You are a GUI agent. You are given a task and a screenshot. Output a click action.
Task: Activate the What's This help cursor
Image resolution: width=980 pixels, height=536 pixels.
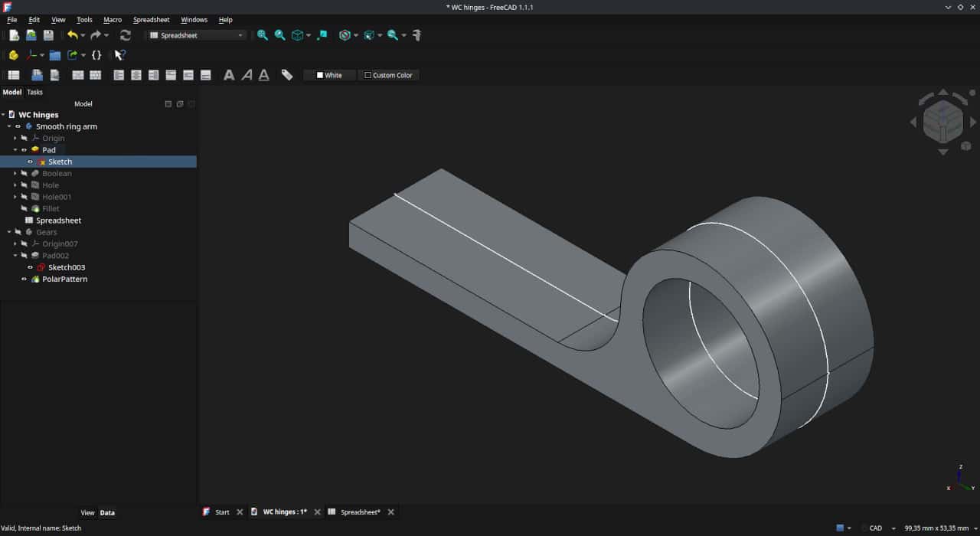click(x=119, y=55)
